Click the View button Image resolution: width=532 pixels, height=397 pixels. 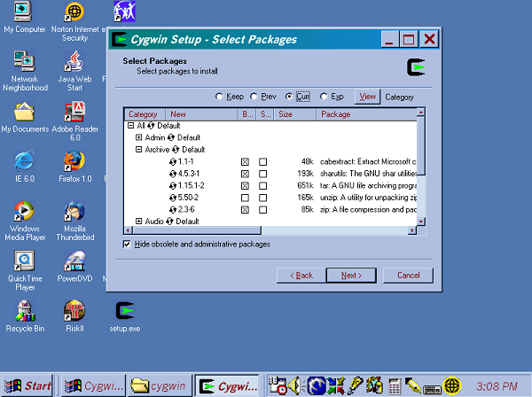[x=367, y=97]
